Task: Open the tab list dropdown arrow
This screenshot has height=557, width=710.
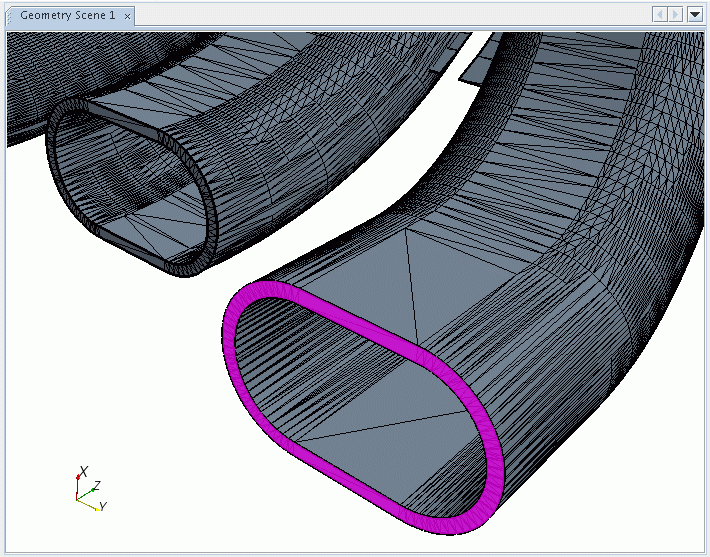Action: tap(695, 15)
